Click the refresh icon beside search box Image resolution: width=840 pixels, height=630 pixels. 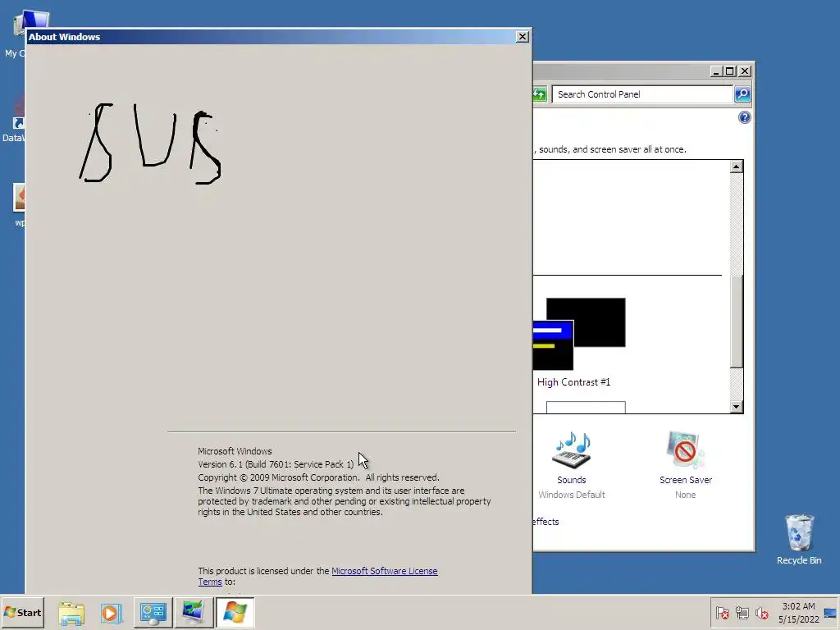tap(540, 95)
